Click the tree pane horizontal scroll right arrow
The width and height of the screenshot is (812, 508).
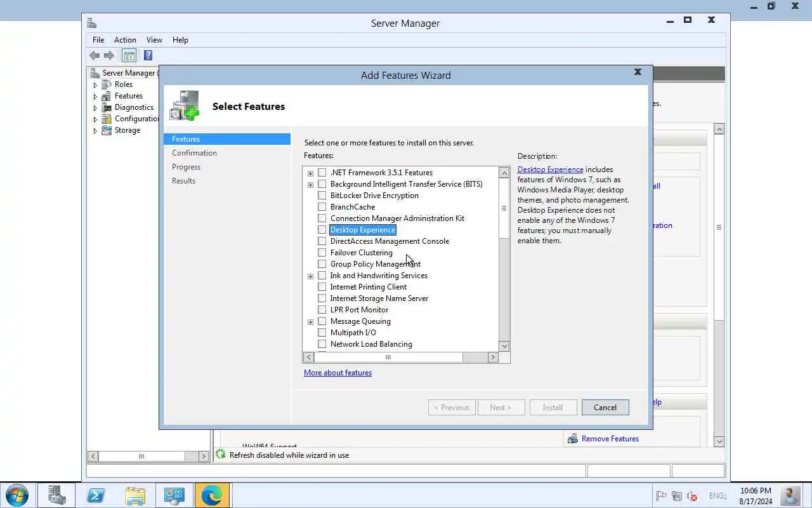click(x=204, y=456)
